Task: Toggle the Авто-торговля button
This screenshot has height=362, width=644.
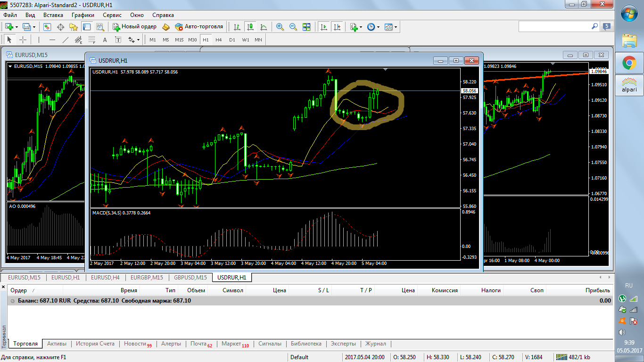Action: [x=199, y=27]
